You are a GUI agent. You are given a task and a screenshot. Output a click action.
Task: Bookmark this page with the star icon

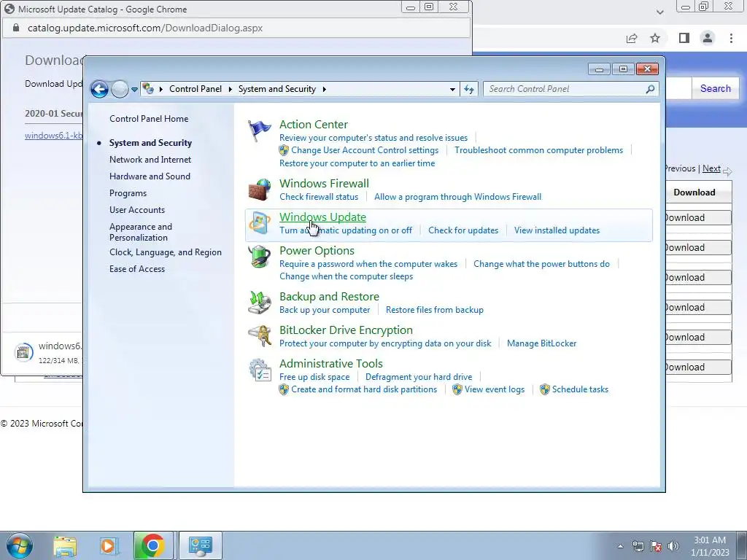pyautogui.click(x=655, y=38)
